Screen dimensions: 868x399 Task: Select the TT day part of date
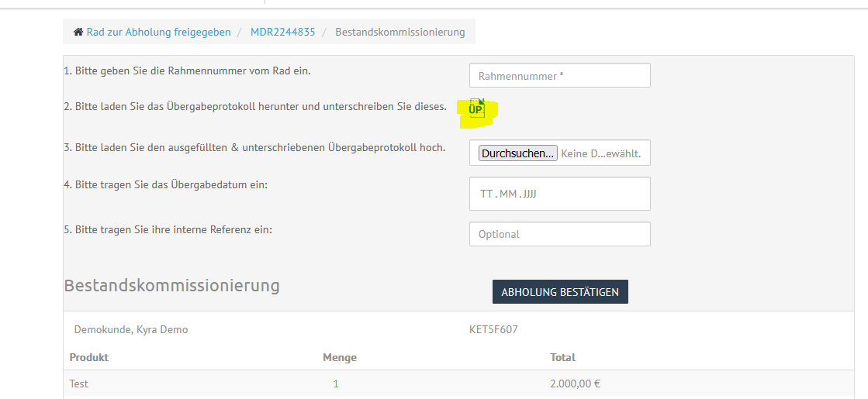click(x=486, y=194)
